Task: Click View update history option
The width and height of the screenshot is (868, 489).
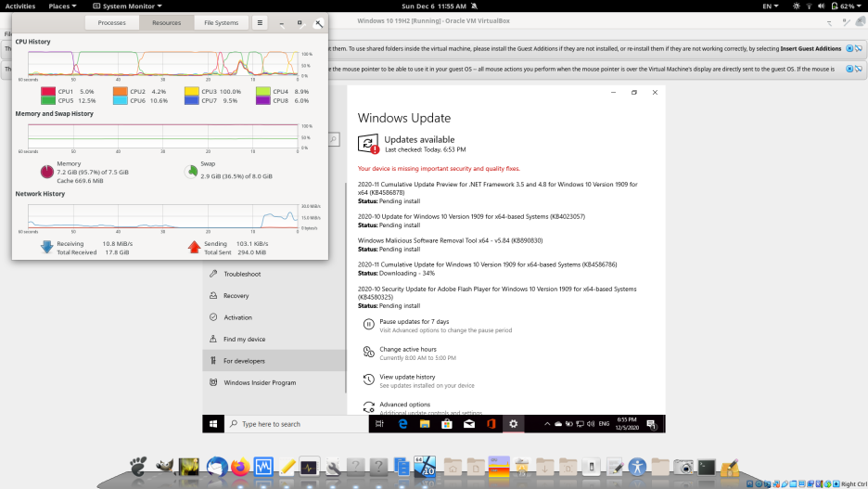Action: coord(407,377)
